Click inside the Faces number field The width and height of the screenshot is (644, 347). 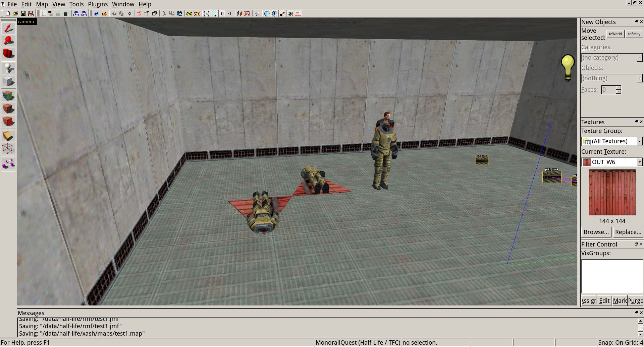[608, 90]
